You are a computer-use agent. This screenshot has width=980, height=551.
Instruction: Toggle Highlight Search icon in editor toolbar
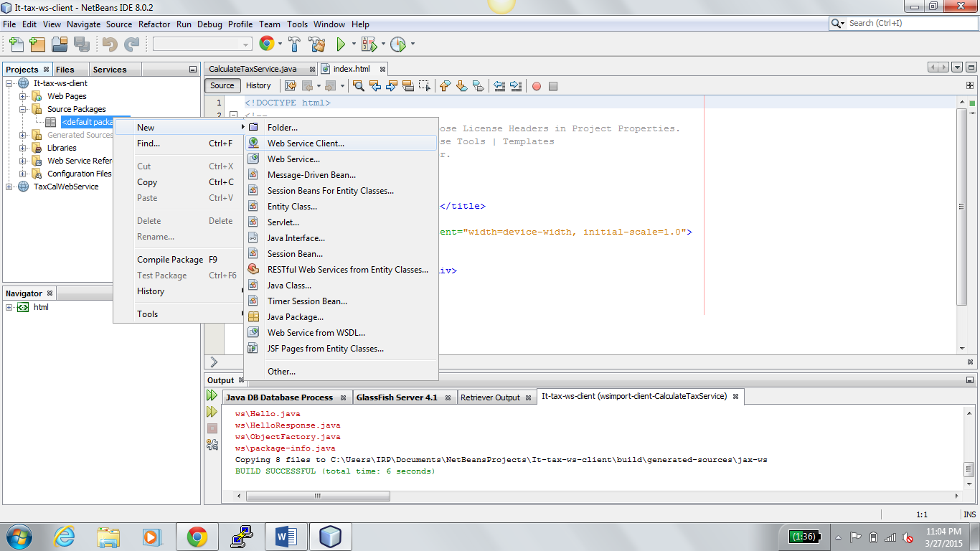pos(408,86)
